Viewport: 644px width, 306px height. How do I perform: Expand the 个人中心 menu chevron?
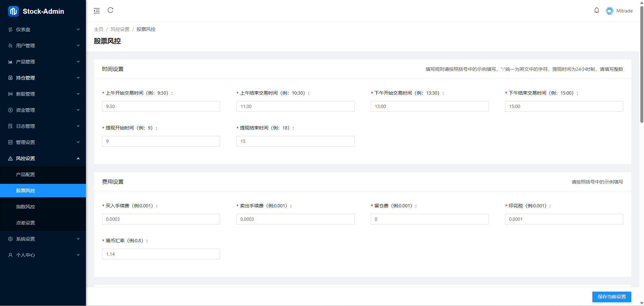pyautogui.click(x=78, y=255)
